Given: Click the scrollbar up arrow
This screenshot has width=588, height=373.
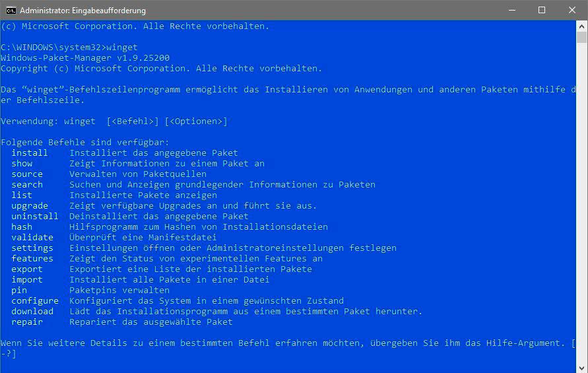Looking at the screenshot, I should pos(581,26).
